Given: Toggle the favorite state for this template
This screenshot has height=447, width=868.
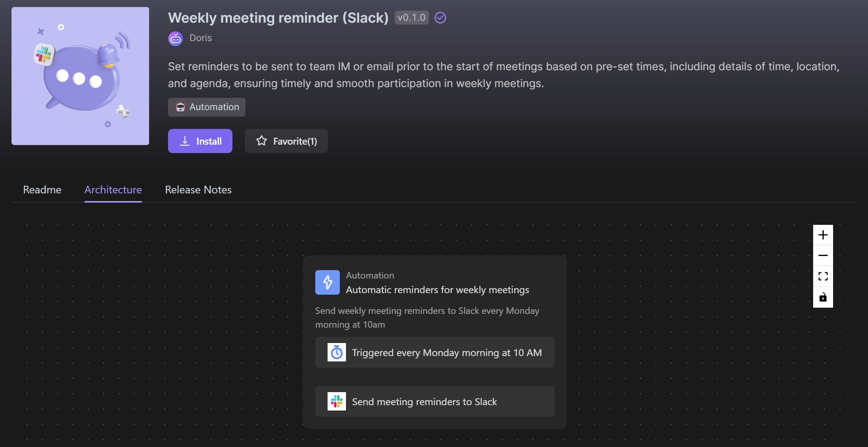Looking at the screenshot, I should pos(286,141).
